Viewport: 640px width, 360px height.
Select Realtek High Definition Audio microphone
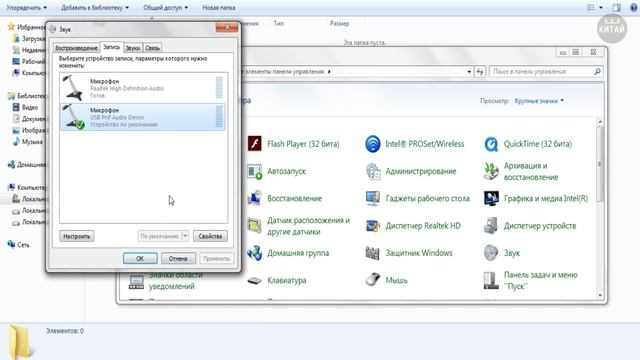pyautogui.click(x=142, y=88)
